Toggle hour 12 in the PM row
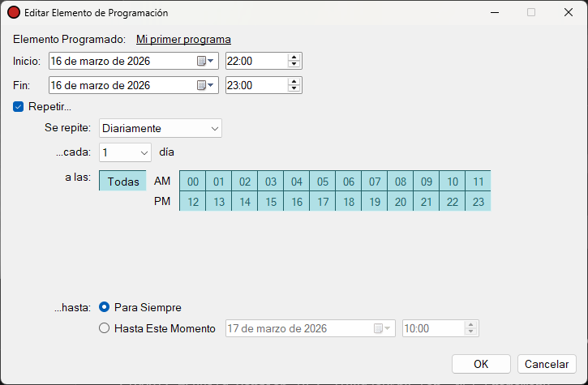This screenshot has height=385, width=588. 193,201
